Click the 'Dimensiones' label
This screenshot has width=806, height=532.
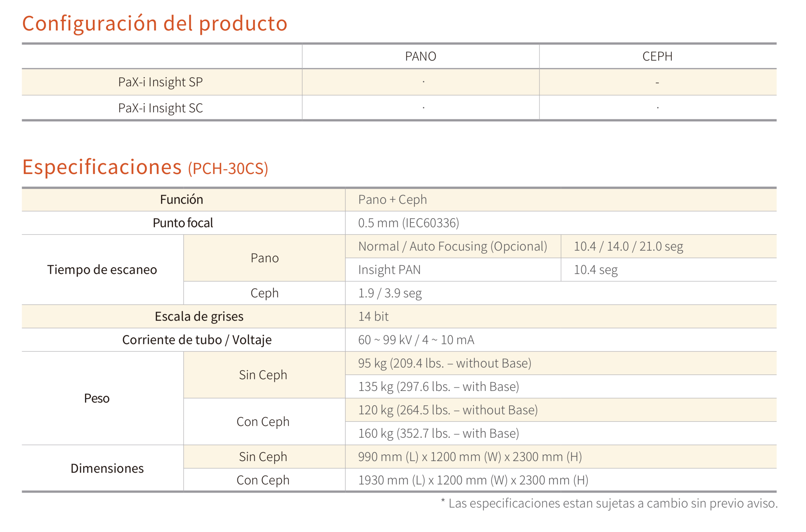pos(107,469)
